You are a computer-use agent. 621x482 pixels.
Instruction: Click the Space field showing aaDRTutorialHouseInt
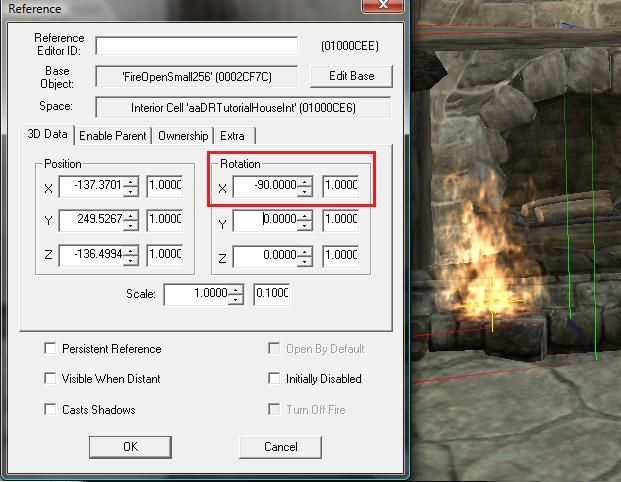point(243,108)
